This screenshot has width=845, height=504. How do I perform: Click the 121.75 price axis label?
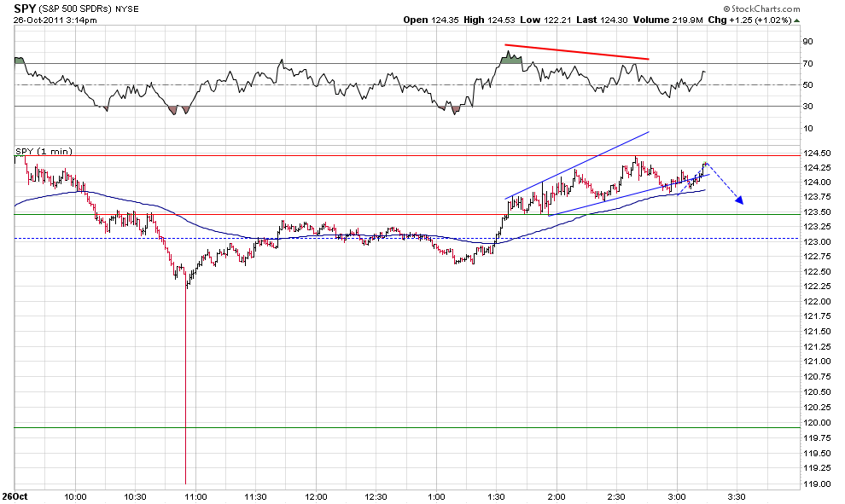[817, 316]
